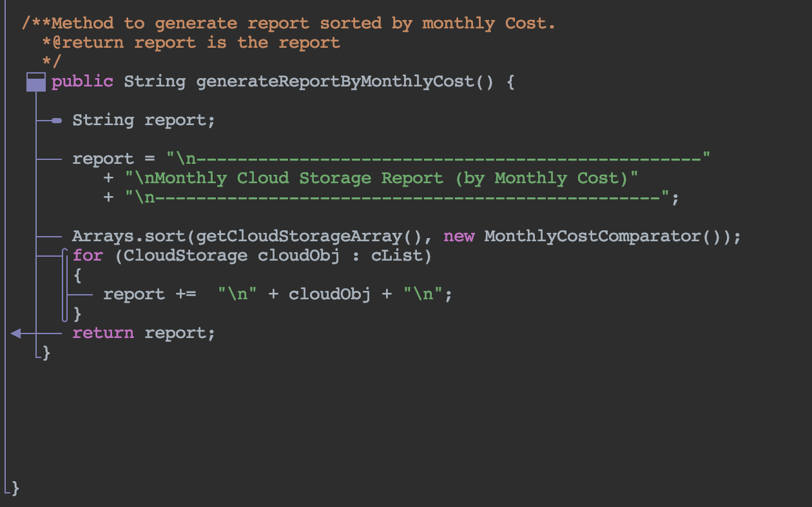Click the return keyword before report
Viewport: 812px width, 507px height.
pos(103,333)
